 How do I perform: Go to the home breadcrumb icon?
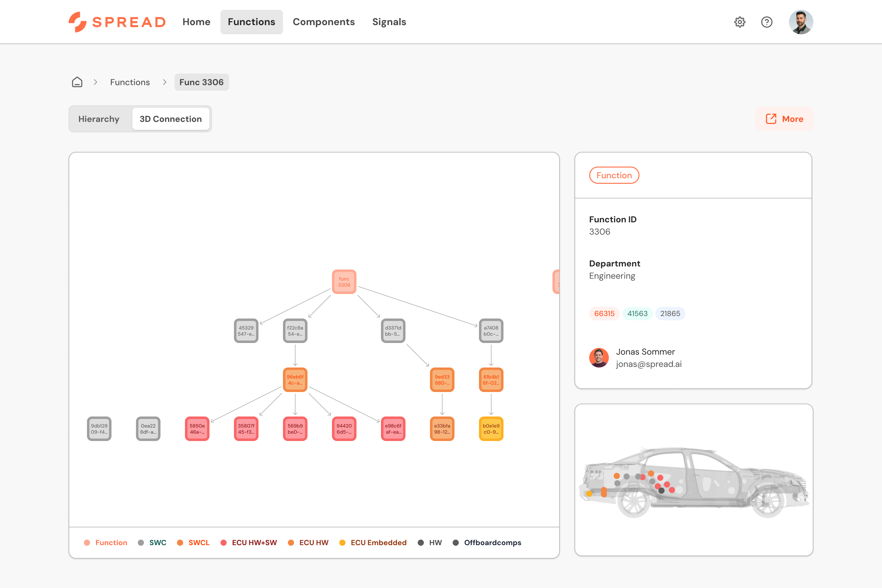coord(77,82)
